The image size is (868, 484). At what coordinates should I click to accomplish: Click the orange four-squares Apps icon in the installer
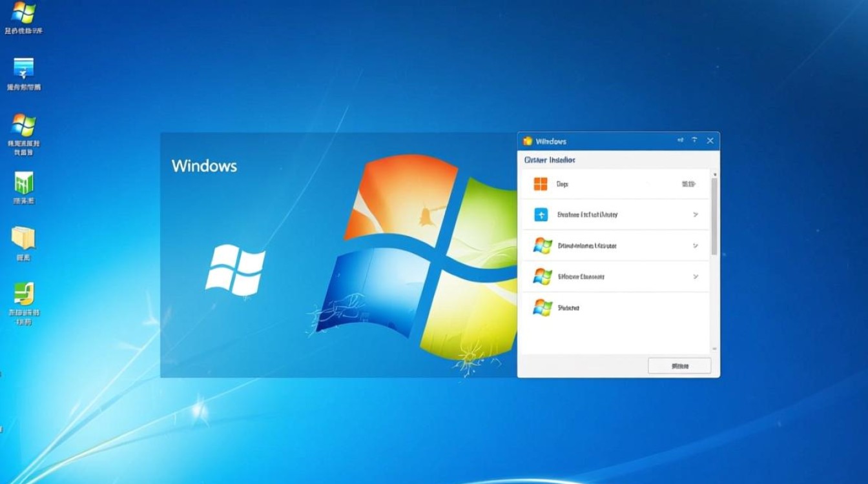[540, 184]
